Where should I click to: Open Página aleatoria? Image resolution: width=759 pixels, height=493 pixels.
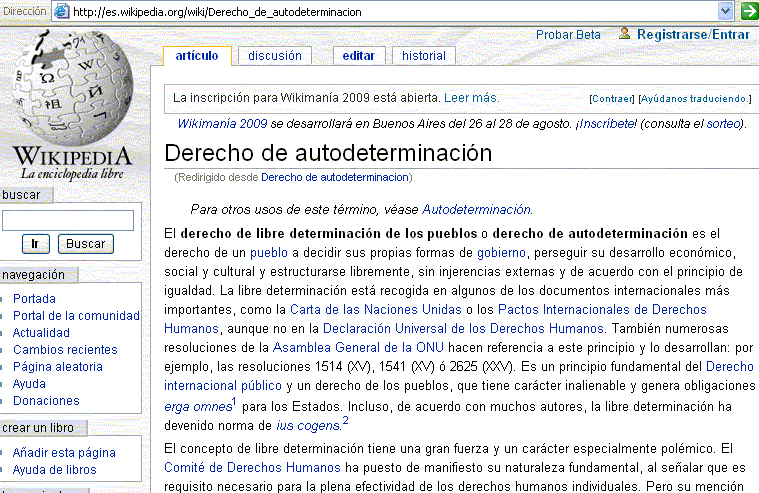coord(58,367)
